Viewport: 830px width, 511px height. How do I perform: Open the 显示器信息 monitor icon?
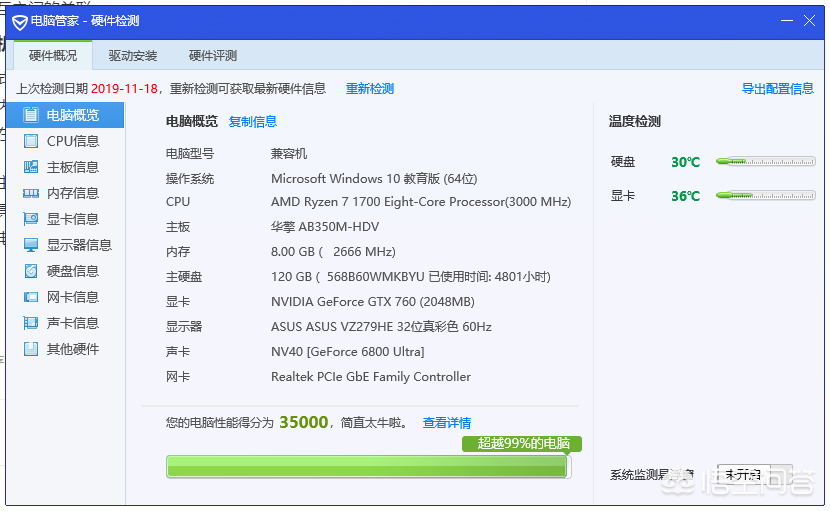(31, 245)
